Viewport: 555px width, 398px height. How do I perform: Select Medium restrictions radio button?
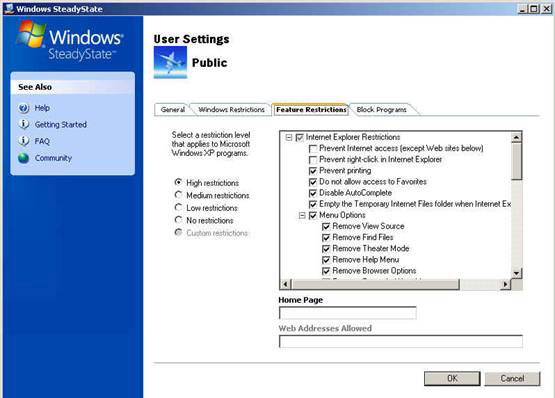178,195
